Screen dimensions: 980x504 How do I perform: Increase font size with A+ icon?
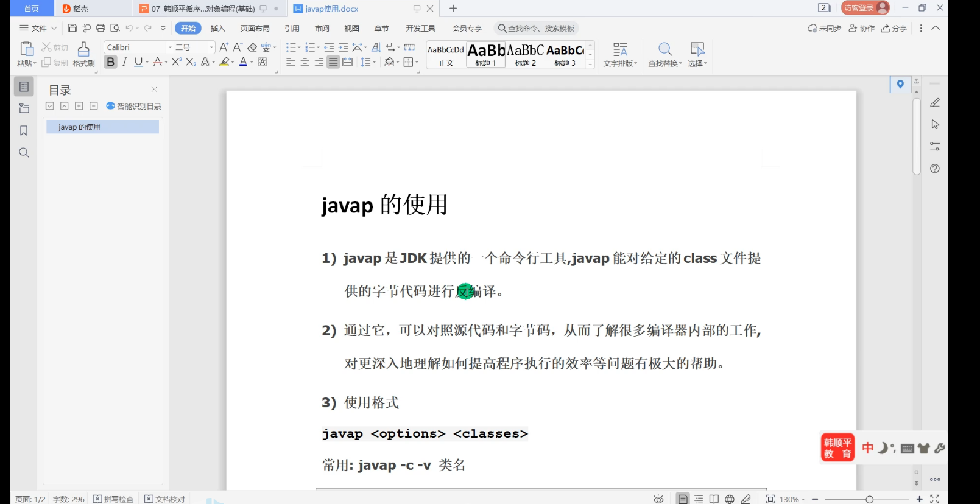click(x=224, y=47)
